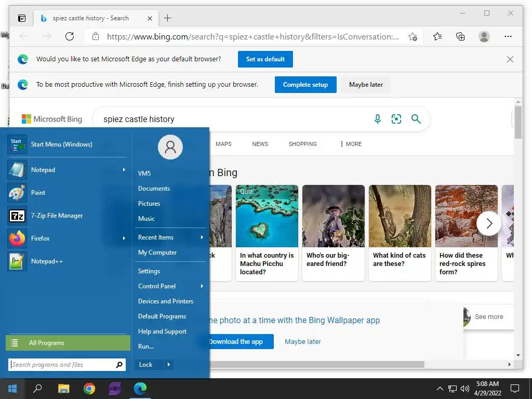Click Complete setup button
This screenshot has width=532, height=399.
[305, 85]
